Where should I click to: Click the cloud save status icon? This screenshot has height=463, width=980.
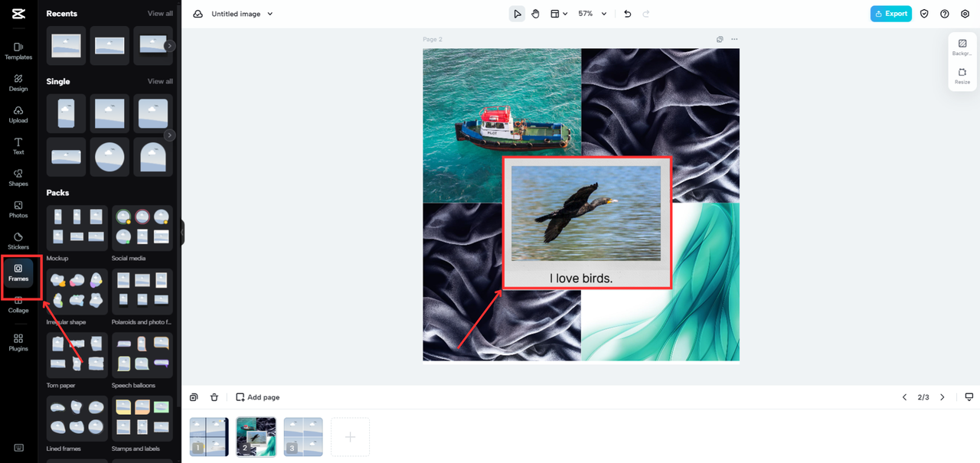(x=198, y=14)
